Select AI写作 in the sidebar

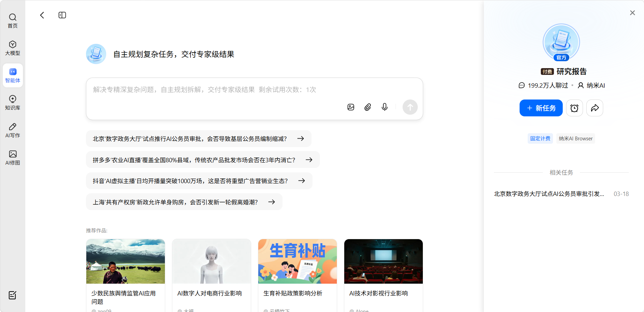(x=12, y=130)
